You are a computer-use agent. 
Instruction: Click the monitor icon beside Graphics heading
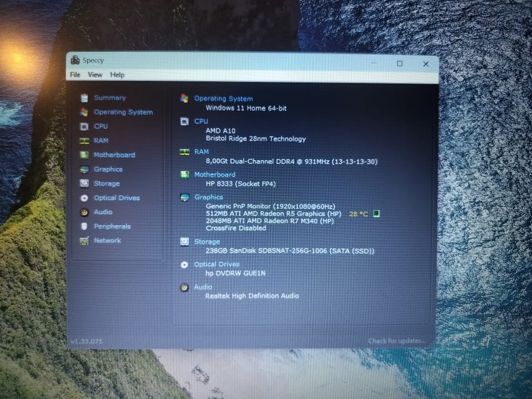coord(185,197)
